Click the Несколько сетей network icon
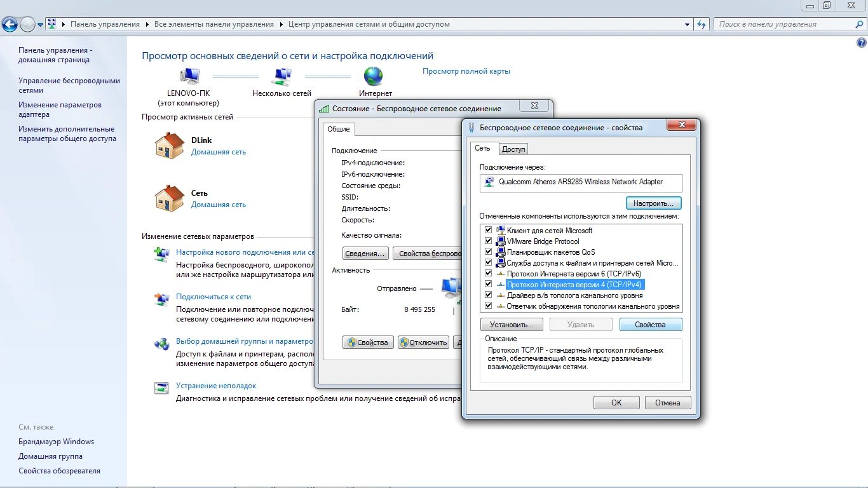The image size is (868, 488). (281, 76)
